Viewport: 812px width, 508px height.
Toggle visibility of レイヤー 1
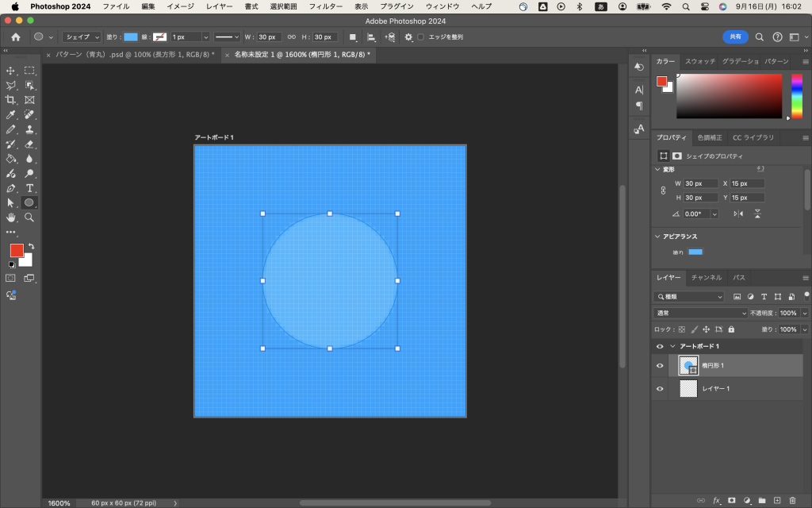[660, 388]
